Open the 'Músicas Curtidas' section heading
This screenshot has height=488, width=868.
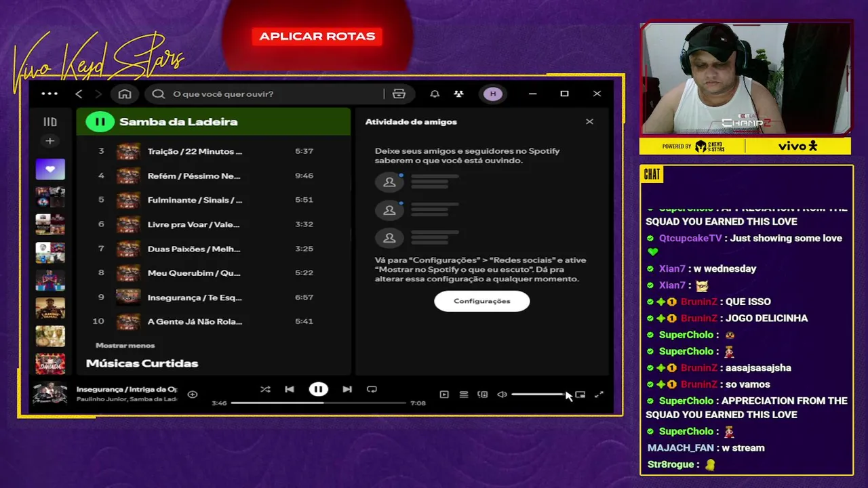point(142,363)
